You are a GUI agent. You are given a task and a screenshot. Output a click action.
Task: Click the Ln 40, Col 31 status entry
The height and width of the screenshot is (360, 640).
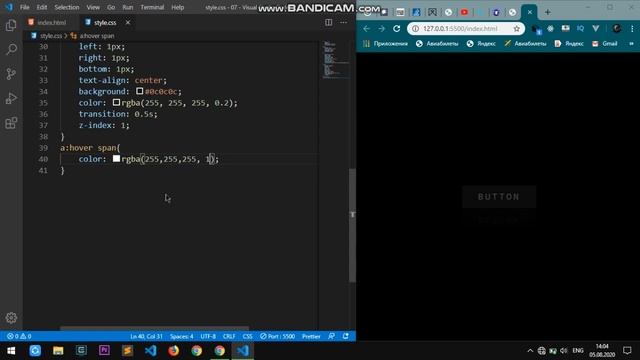(x=146, y=336)
